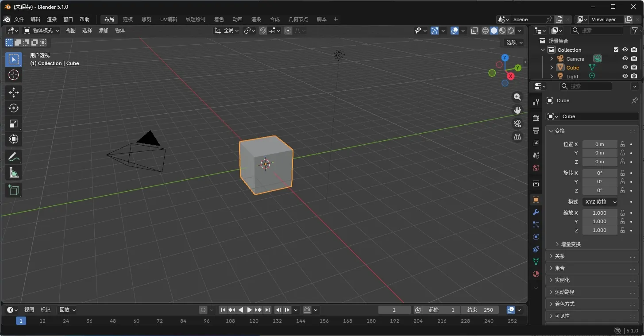Activate the Measure tool

click(x=13, y=172)
